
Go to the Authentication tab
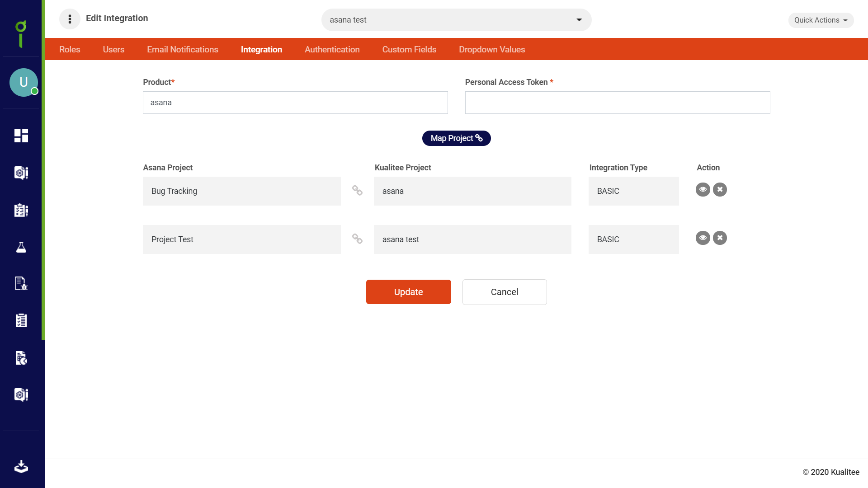pos(332,49)
